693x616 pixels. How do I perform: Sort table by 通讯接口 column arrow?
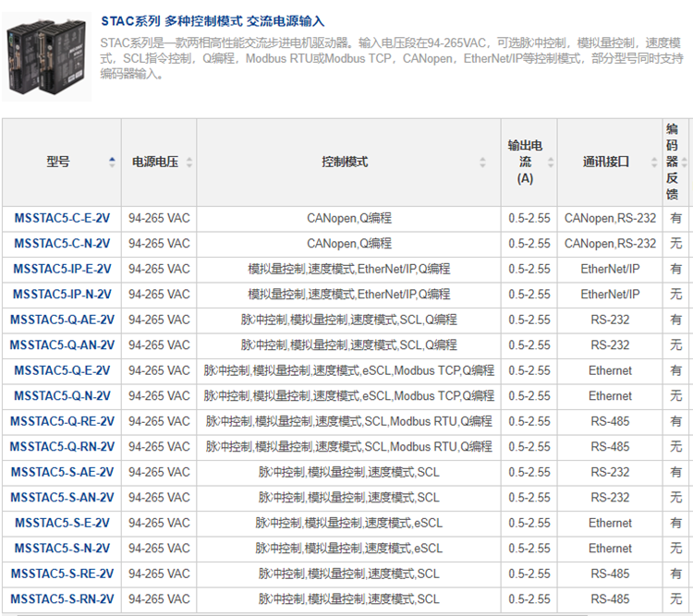[654, 163]
